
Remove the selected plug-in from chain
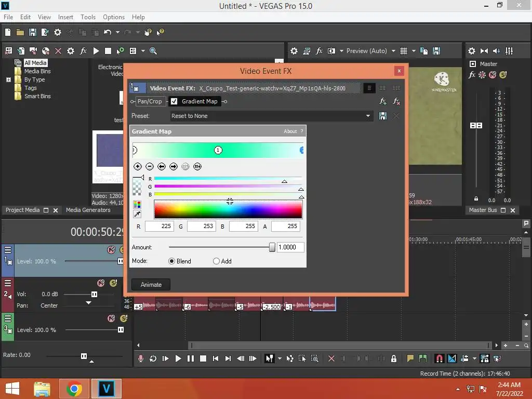click(x=396, y=101)
